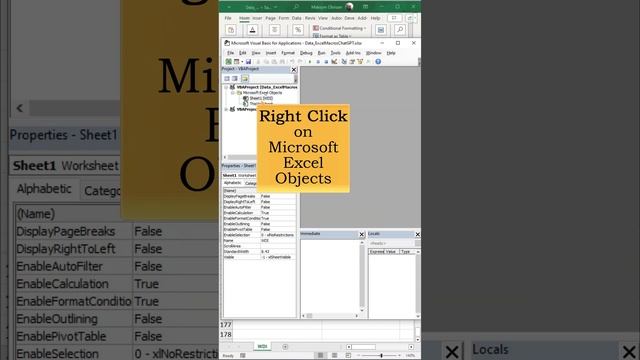Add a new sheet with the plus button
This screenshot has height=360, width=640.
[285, 347]
